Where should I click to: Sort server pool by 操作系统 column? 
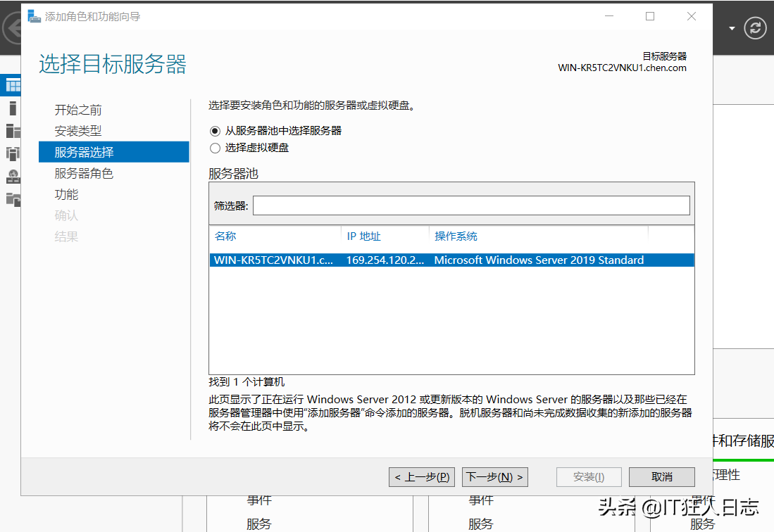click(x=456, y=236)
